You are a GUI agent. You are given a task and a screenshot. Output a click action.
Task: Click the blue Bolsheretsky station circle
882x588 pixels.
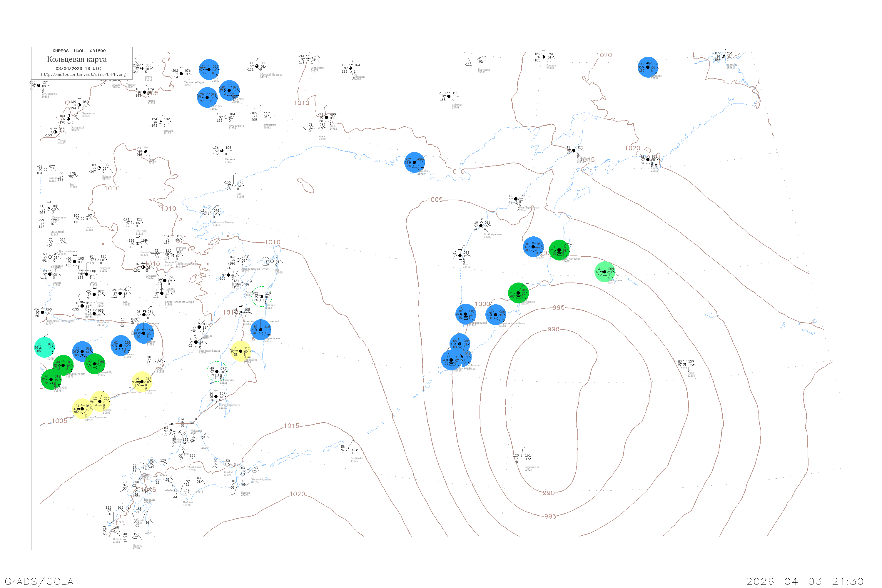coord(465,314)
